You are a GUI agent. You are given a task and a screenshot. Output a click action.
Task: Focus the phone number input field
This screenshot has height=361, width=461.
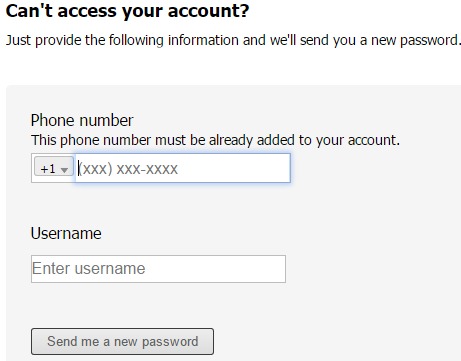click(x=183, y=168)
